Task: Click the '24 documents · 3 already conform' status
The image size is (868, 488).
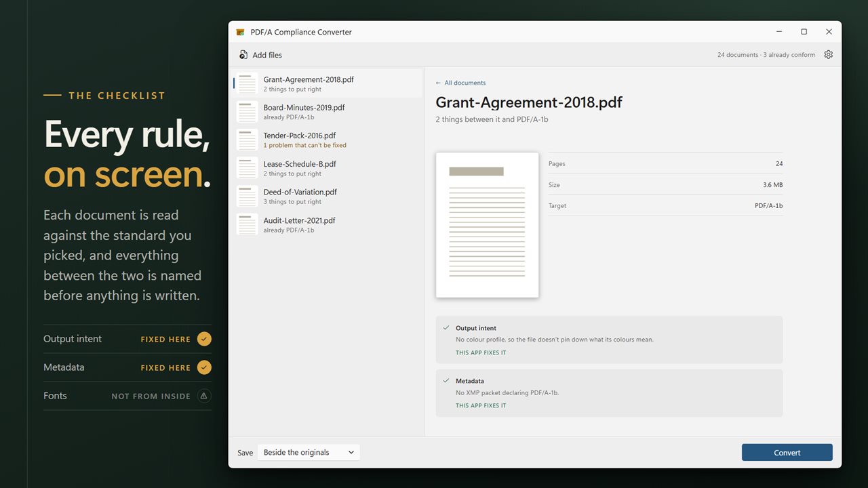Action: [766, 55]
